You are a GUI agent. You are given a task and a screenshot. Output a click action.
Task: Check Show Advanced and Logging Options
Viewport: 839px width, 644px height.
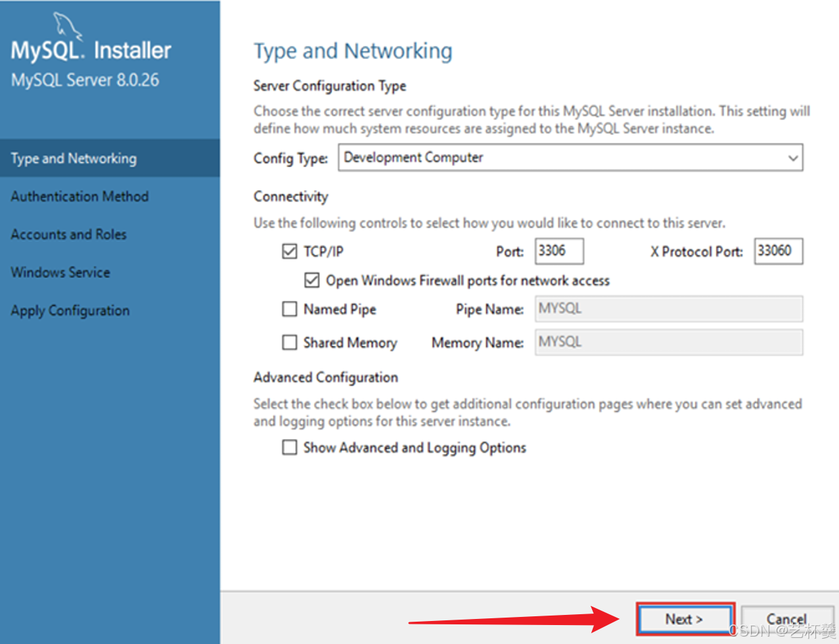pyautogui.click(x=290, y=447)
